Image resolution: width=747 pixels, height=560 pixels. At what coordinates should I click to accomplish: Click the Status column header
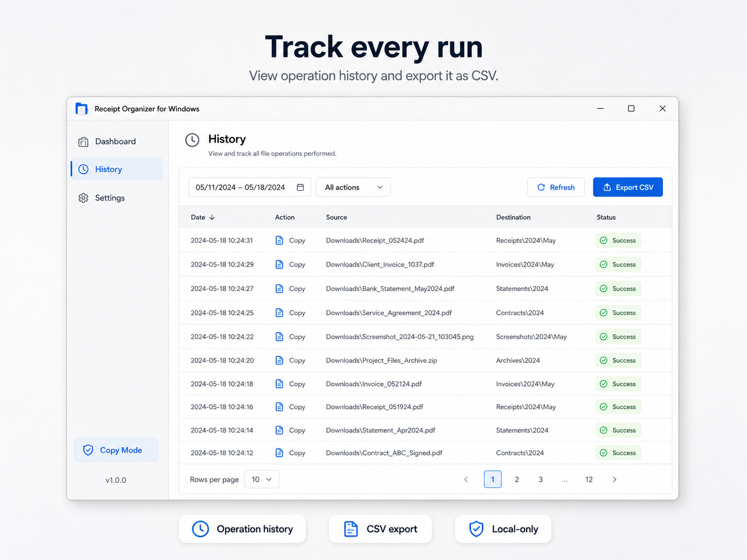pyautogui.click(x=606, y=217)
